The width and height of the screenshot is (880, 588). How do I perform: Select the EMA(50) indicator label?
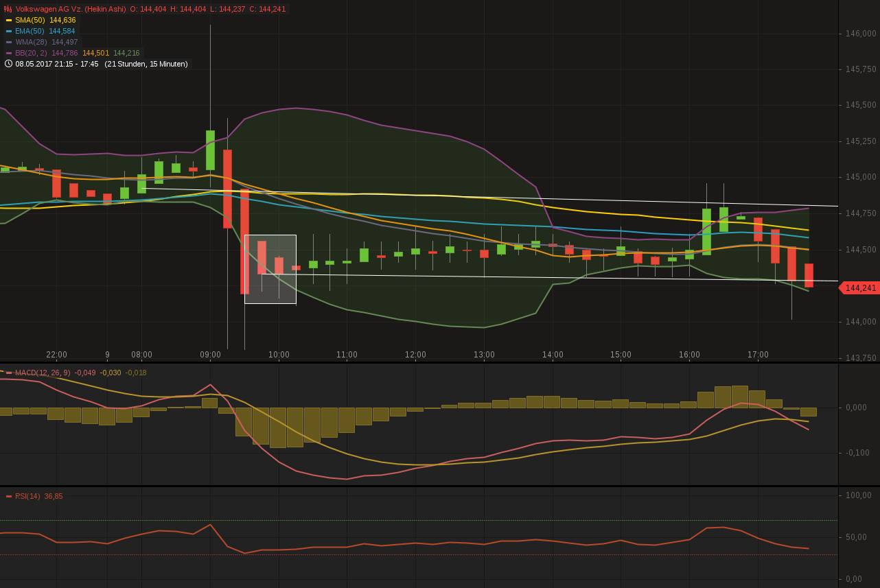click(30, 31)
